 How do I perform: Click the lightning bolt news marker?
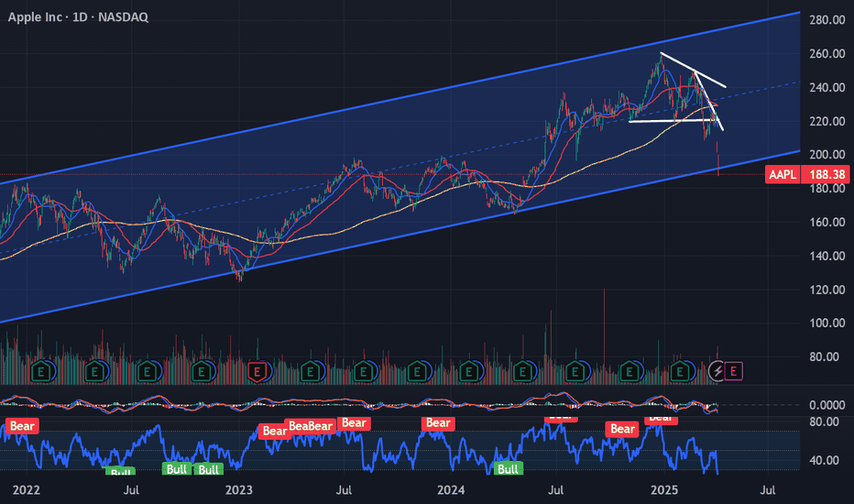pos(717,372)
